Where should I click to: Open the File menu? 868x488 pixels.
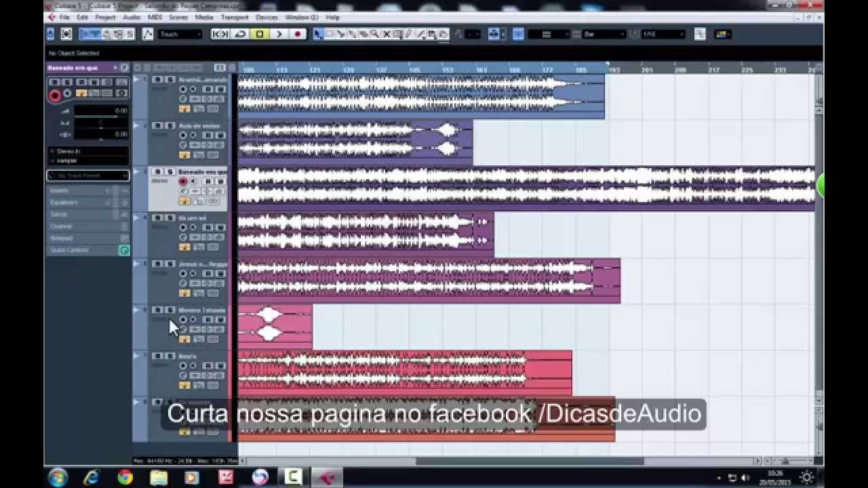[x=64, y=17]
